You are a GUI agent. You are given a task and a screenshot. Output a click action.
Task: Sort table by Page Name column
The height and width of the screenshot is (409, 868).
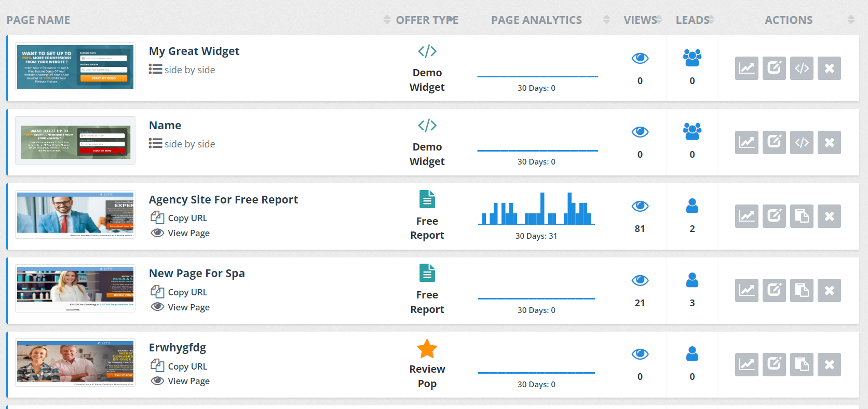click(38, 20)
